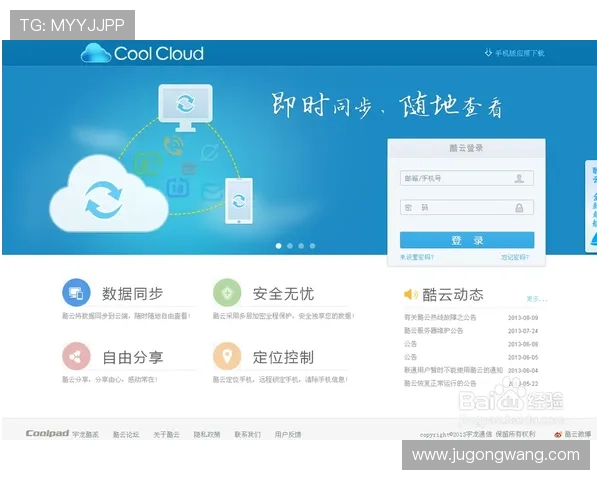Open the 联通用户 notice dated 2013-06-04
The height and width of the screenshot is (480, 600).
click(x=453, y=370)
